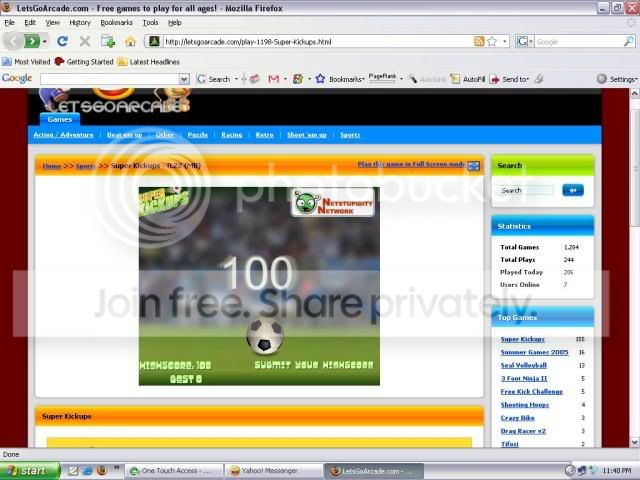Click the PageRank indicator

click(382, 78)
